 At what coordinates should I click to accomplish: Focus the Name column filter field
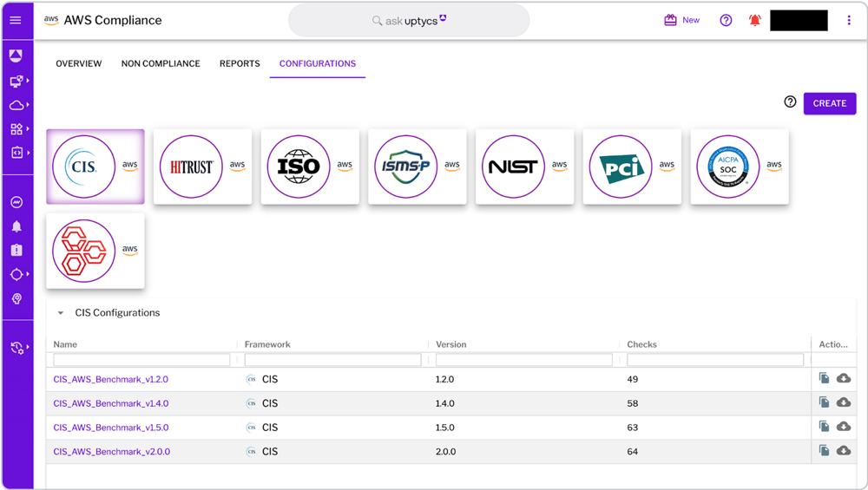pyautogui.click(x=141, y=360)
